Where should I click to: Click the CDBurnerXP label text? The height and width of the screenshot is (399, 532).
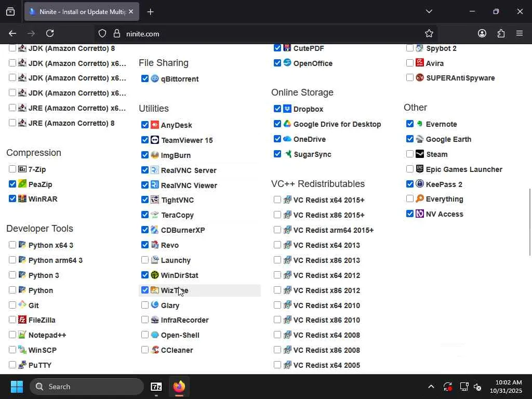[183, 230]
